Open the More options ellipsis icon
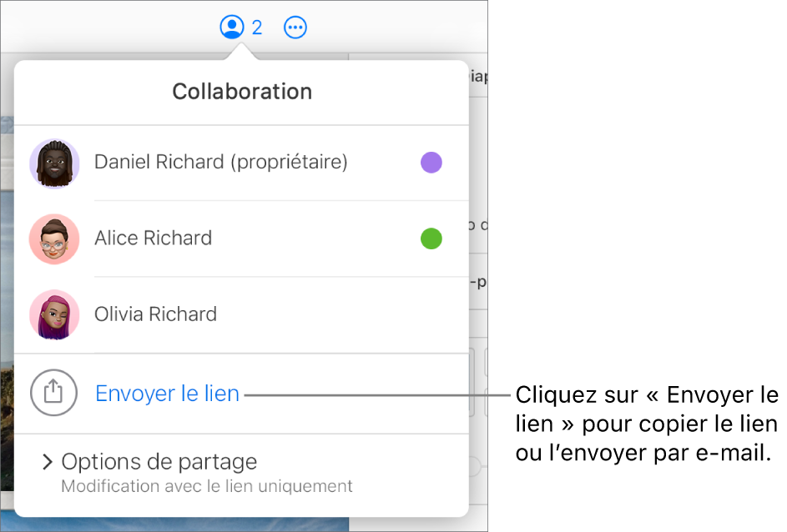The height and width of the screenshot is (532, 787). 295,26
